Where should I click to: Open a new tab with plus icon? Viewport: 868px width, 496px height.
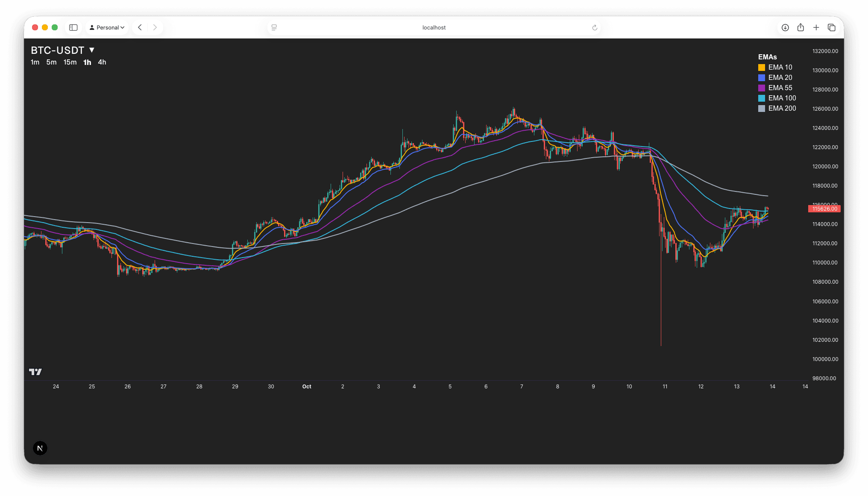click(x=816, y=27)
